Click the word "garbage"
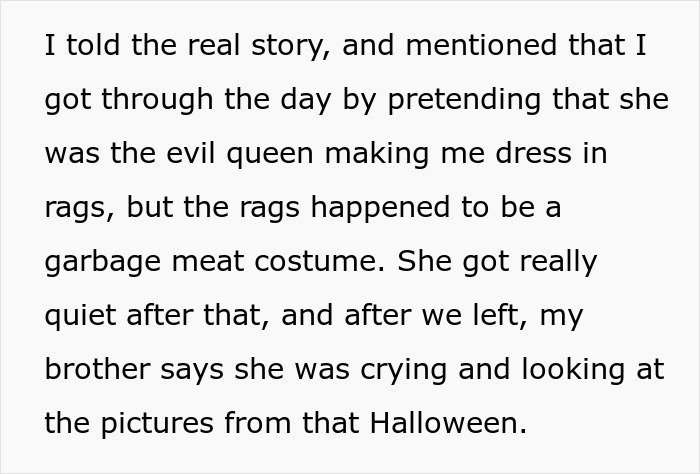 103,262
